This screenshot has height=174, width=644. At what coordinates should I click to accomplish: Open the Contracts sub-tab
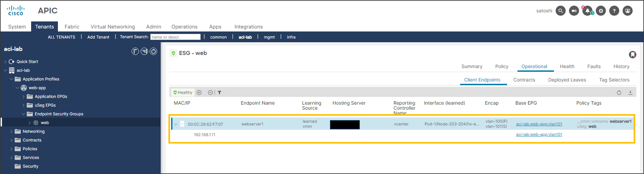tap(524, 80)
